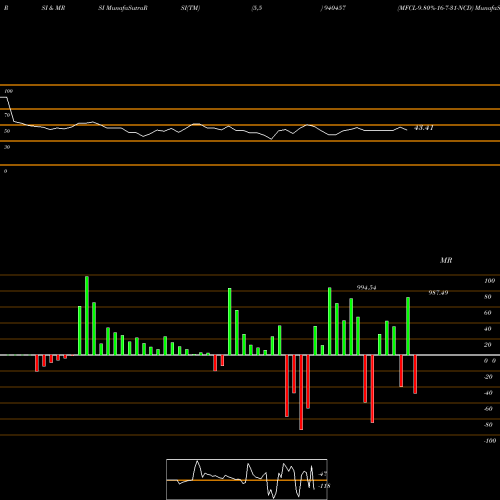
Task: Click the RSI axis label 70
Action: click(7, 115)
